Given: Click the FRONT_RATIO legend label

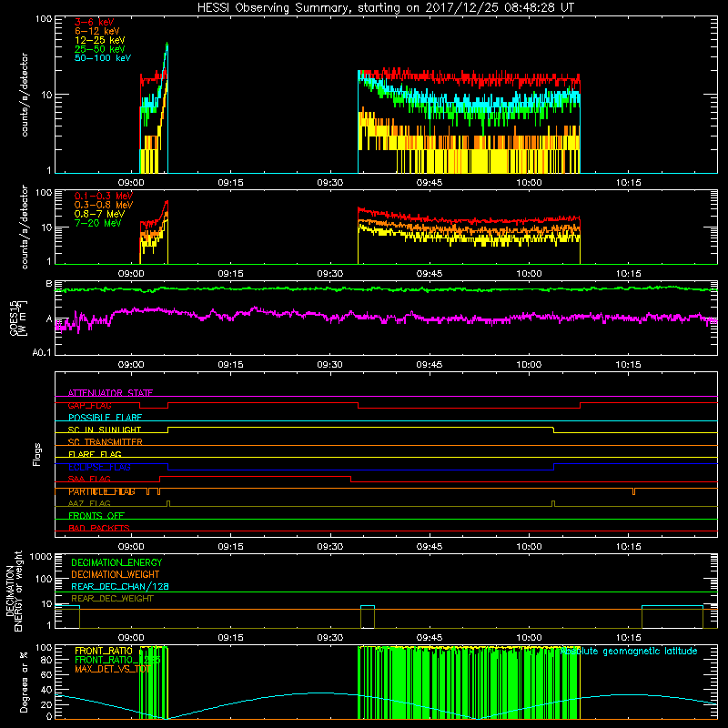Looking at the screenshot, I should [104, 651].
